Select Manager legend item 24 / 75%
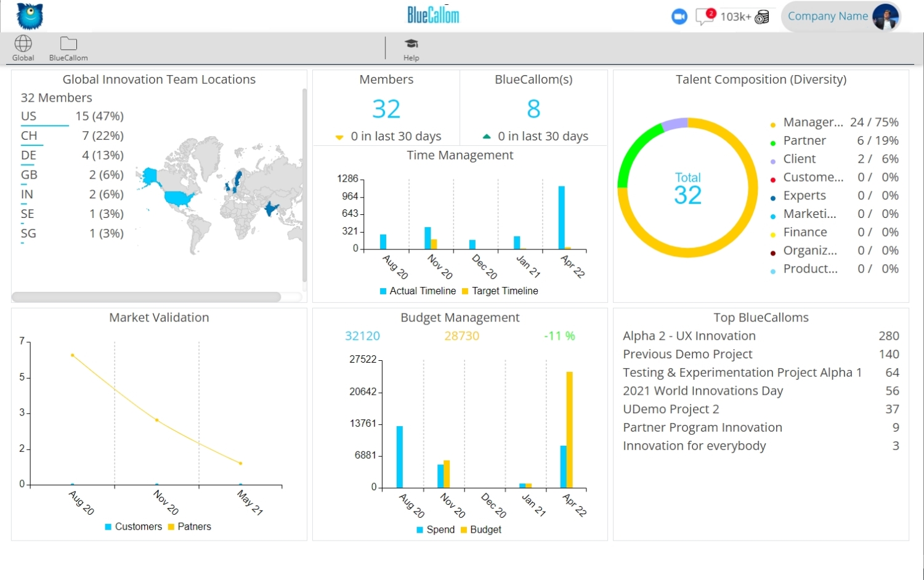 (x=834, y=122)
